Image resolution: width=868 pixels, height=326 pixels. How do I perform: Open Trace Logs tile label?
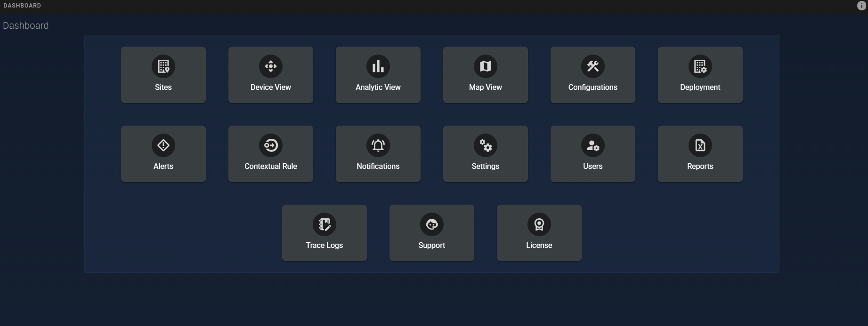324,246
